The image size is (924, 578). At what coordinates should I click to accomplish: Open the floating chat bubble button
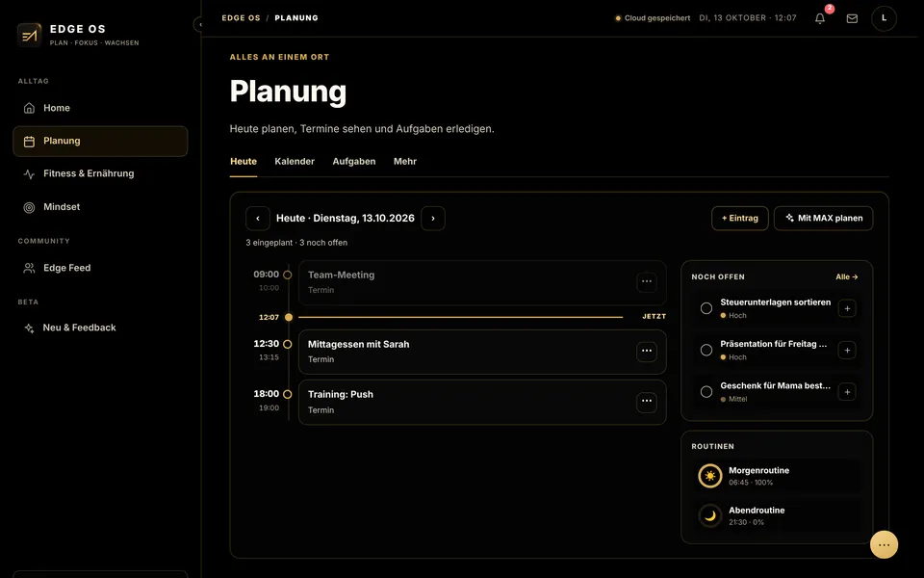tap(884, 544)
